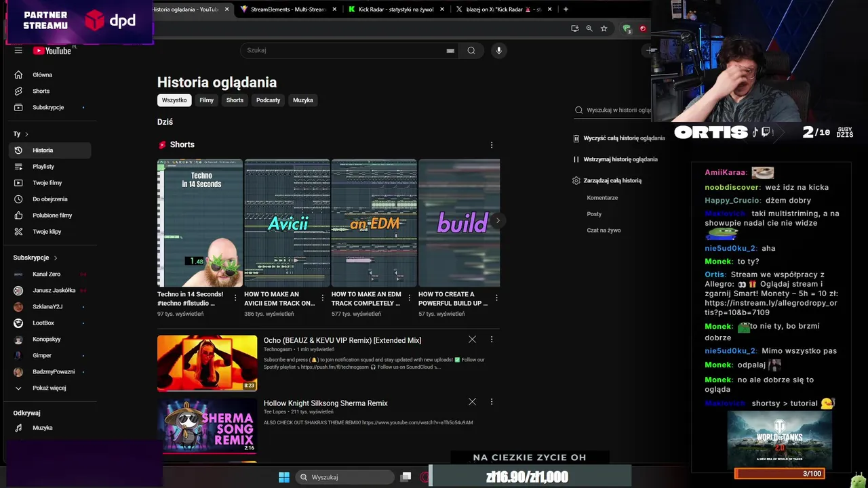Viewport: 868px width, 488px height.
Task: Pause history with Wstrzymaj historię oglądania
Action: click(616, 159)
